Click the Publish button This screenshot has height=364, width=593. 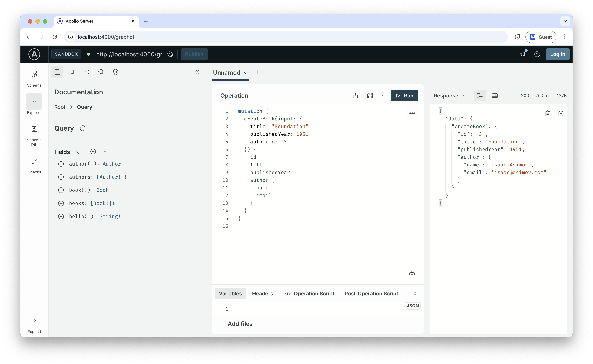[x=194, y=54]
